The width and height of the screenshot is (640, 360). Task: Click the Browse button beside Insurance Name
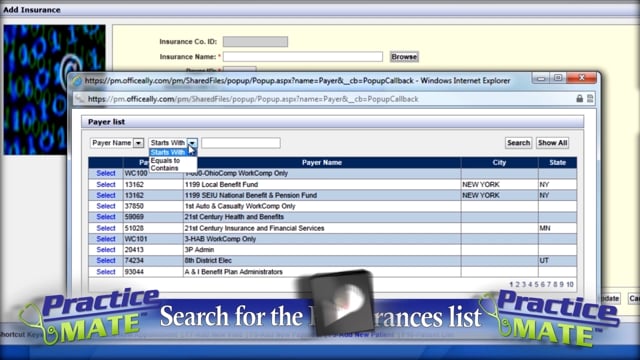click(x=404, y=57)
